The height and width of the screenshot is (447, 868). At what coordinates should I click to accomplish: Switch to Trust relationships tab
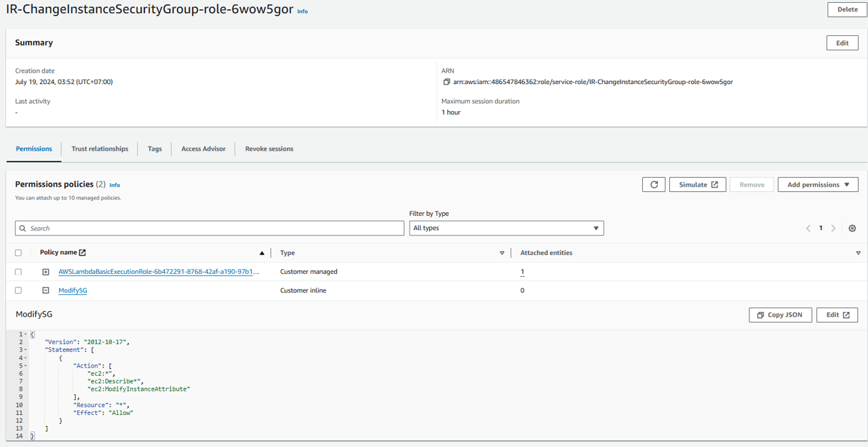tap(100, 149)
